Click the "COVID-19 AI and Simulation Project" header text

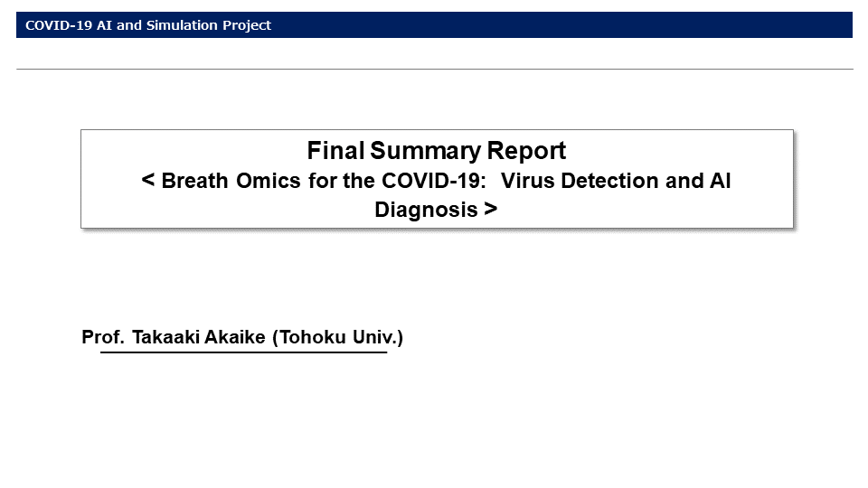click(x=148, y=25)
